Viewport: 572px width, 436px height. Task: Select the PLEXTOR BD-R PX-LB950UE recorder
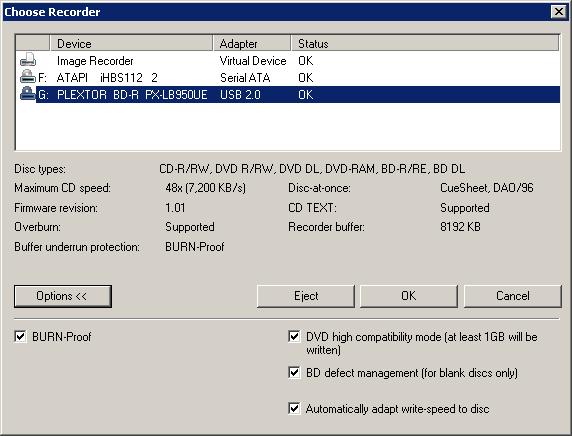(288, 94)
